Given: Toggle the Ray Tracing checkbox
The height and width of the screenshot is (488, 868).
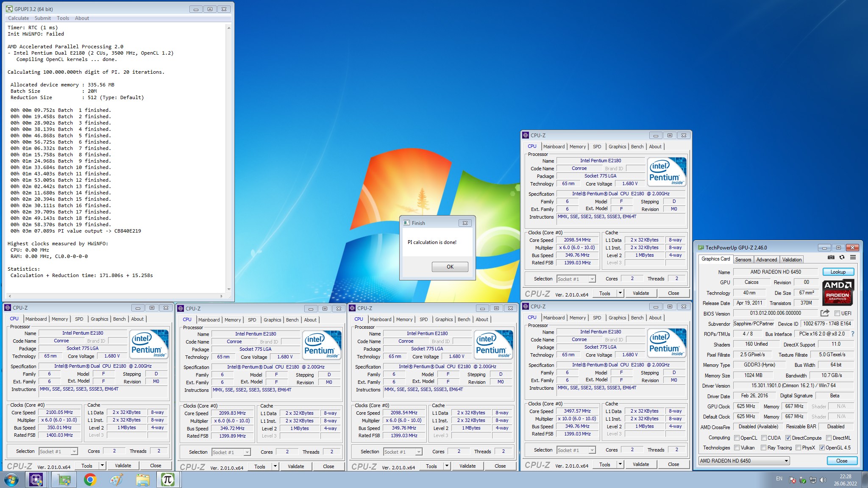Looking at the screenshot, I should pos(763,448).
